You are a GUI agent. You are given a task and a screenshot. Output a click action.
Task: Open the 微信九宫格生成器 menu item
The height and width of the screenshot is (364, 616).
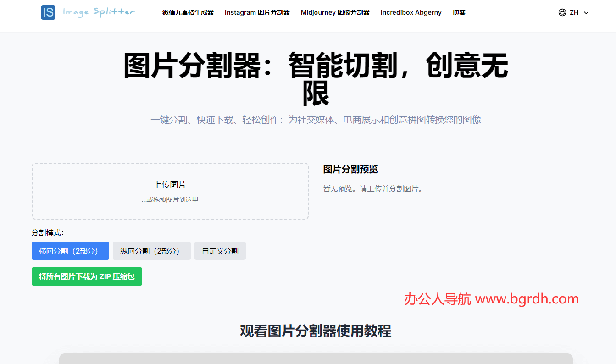(x=188, y=12)
